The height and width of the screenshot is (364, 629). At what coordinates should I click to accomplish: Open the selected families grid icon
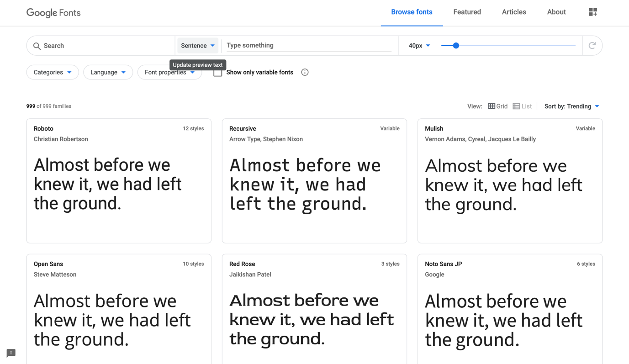pos(593,12)
